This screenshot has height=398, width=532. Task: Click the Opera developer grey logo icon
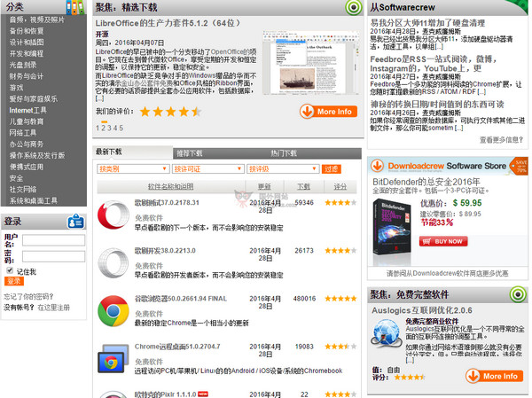click(x=113, y=263)
